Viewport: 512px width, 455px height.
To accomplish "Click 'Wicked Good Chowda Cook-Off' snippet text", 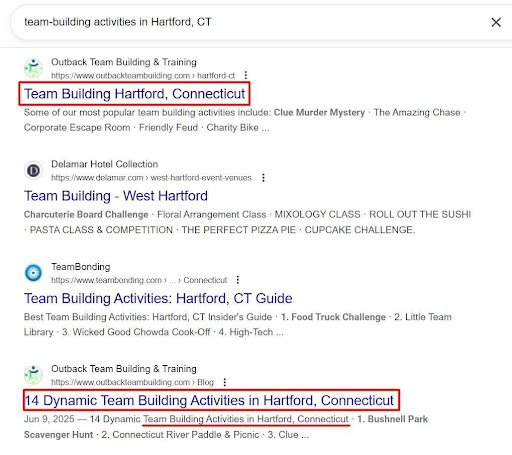I will click(x=141, y=332).
